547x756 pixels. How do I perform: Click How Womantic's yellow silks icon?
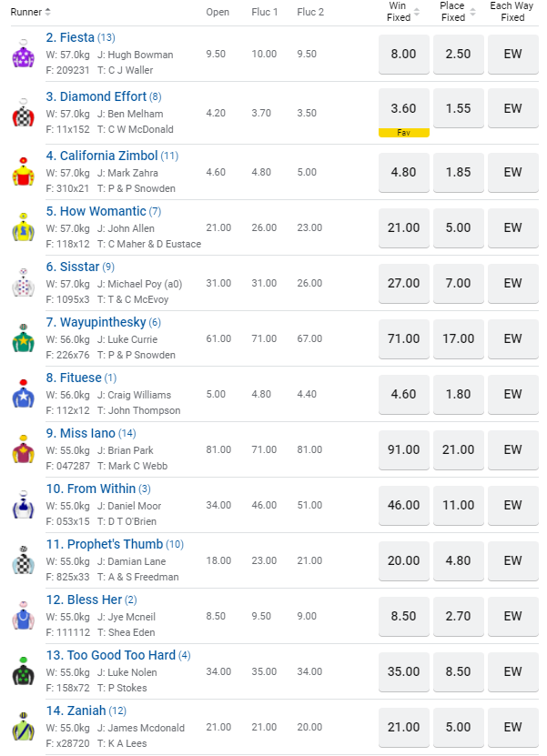coord(22,227)
